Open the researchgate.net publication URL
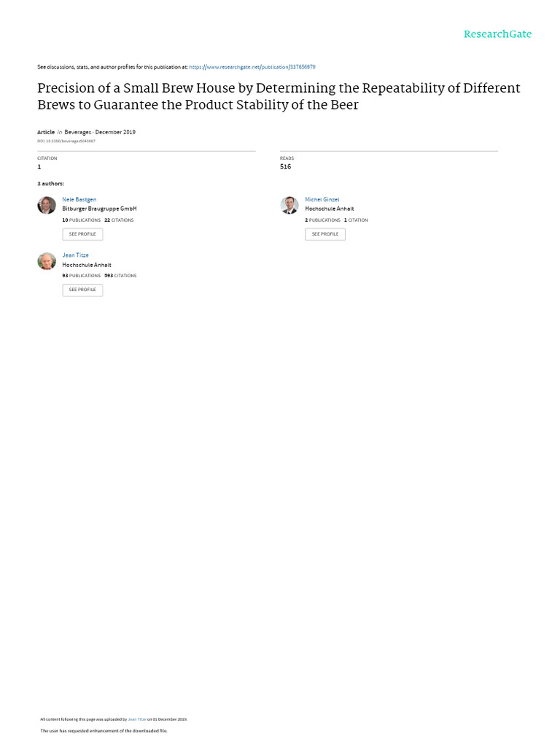 point(252,67)
